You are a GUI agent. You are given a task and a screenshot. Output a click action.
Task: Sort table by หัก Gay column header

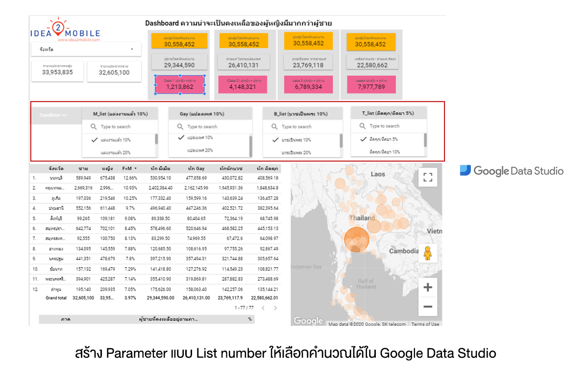pos(196,168)
